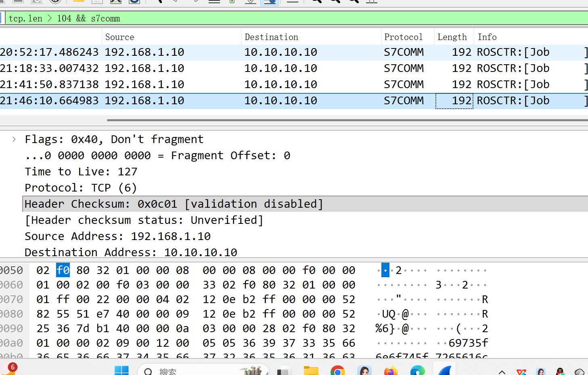
Task: Show hidden system tray icons chevron
Action: click(502, 372)
